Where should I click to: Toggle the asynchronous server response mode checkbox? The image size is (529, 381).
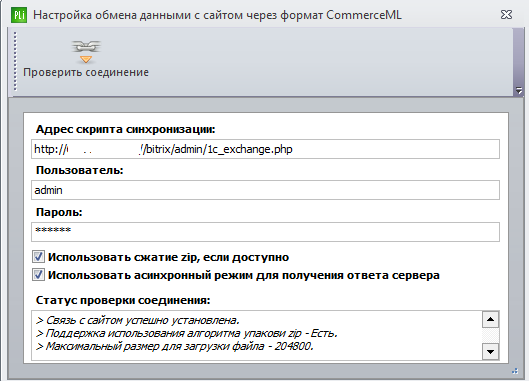(x=38, y=274)
